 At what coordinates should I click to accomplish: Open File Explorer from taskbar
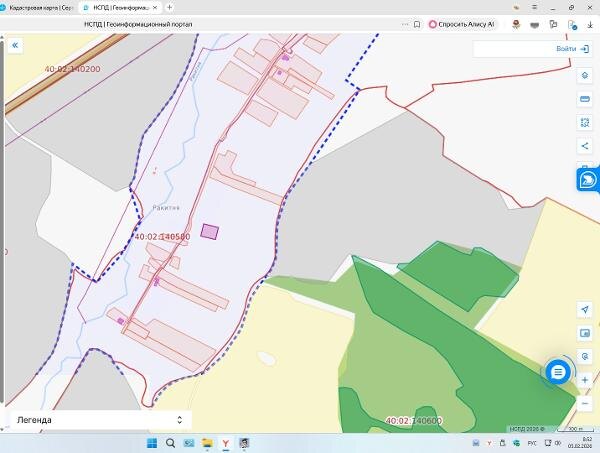tap(207, 443)
